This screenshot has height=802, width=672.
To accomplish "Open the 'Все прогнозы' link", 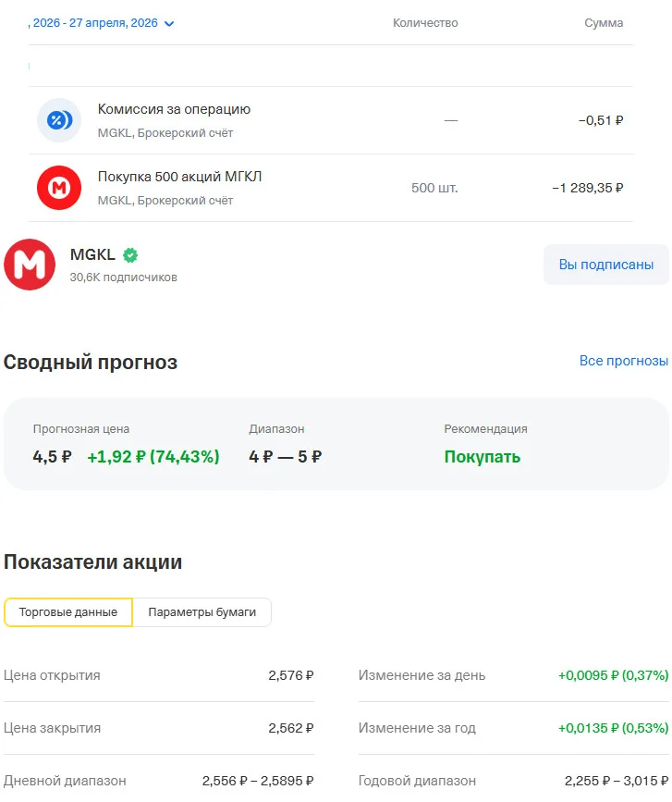I will point(623,361).
